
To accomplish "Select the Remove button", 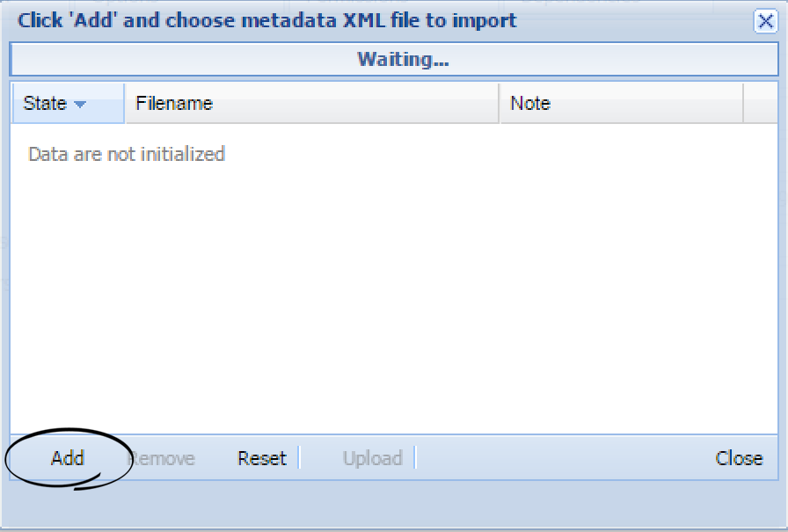I will pyautogui.click(x=162, y=458).
